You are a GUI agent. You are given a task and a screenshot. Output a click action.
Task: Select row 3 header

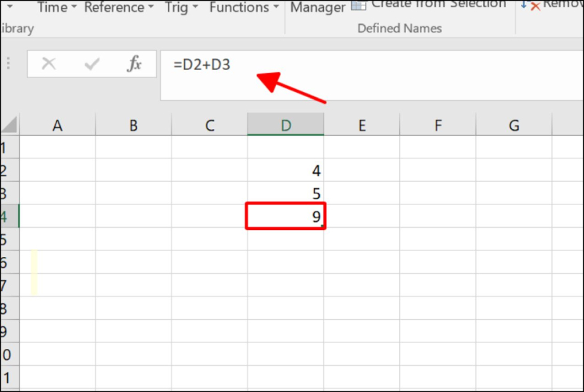click(9, 193)
